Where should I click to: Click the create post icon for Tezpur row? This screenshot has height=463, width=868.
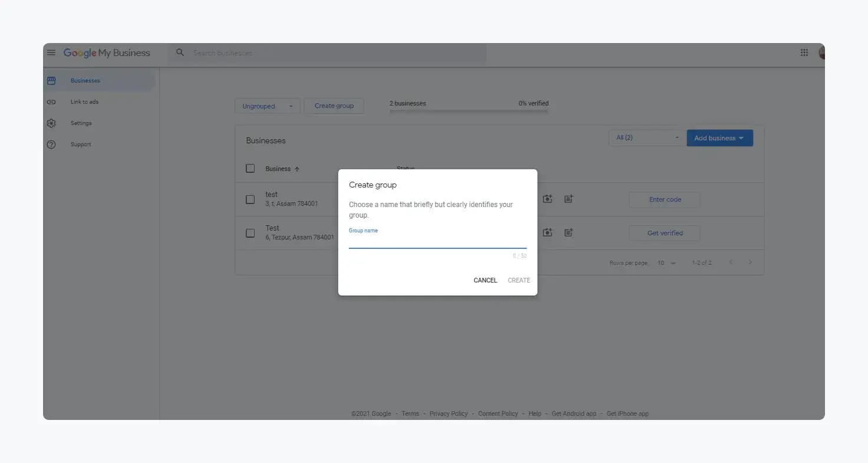pos(568,233)
